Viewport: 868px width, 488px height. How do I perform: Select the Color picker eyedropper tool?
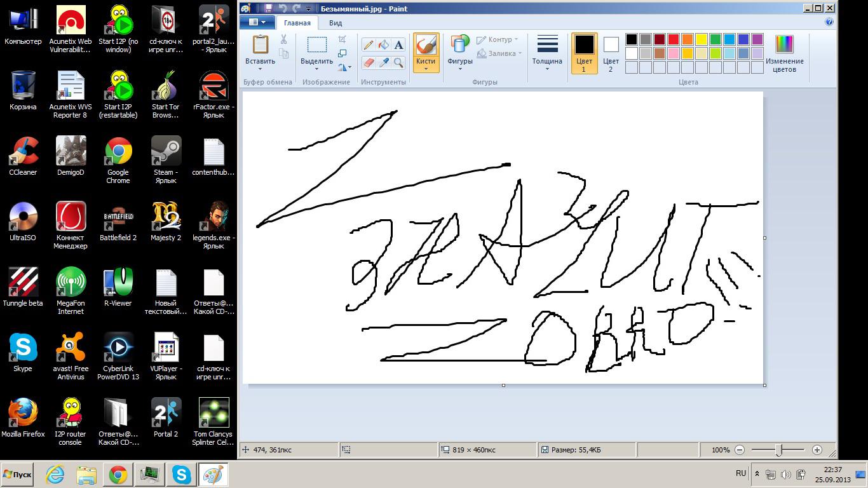pos(383,63)
